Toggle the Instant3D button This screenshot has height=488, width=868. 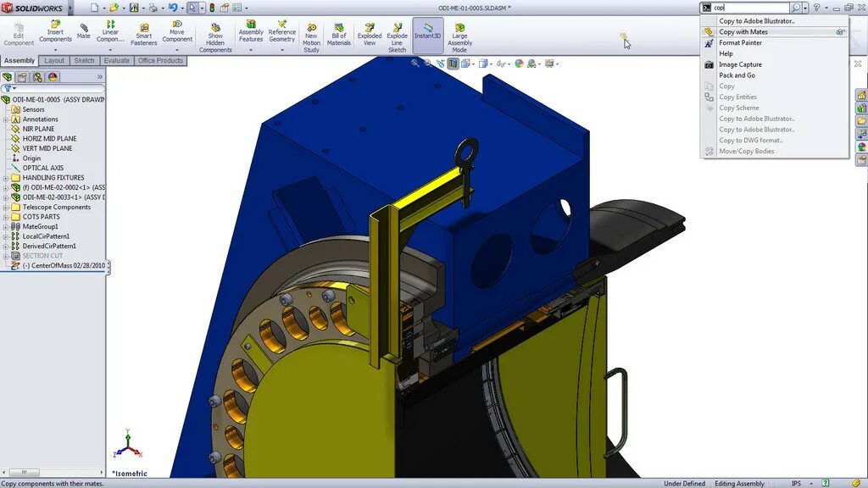tap(428, 35)
